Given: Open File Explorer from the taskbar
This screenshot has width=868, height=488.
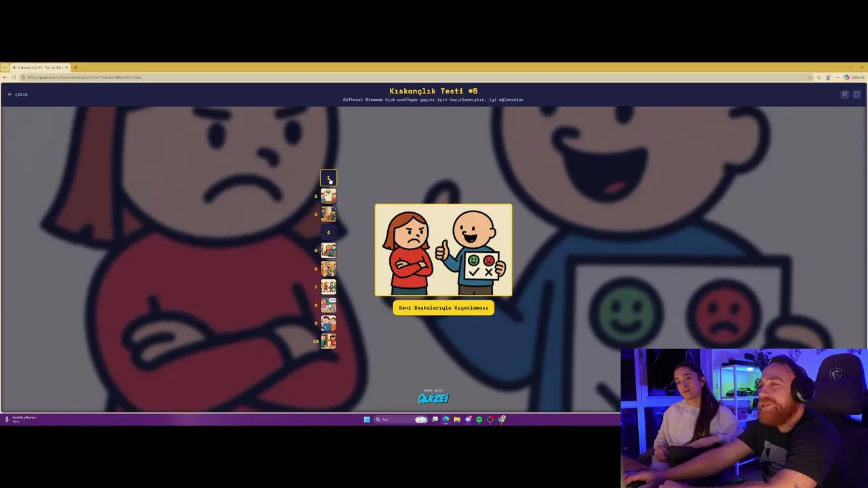Looking at the screenshot, I should point(457,420).
